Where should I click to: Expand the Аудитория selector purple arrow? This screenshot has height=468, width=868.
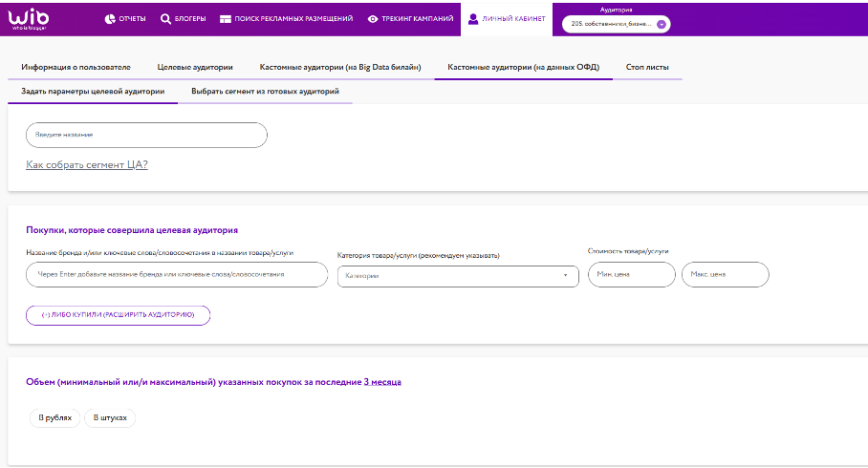(661, 24)
